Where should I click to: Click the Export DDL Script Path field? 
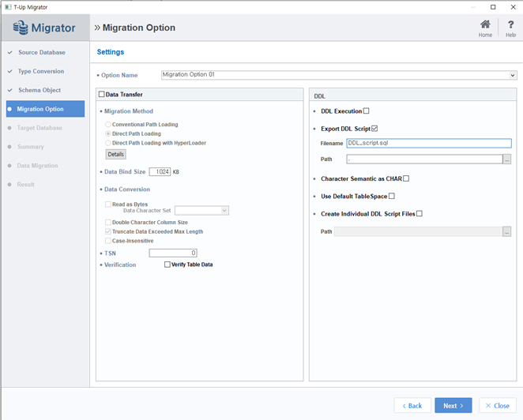coord(424,159)
